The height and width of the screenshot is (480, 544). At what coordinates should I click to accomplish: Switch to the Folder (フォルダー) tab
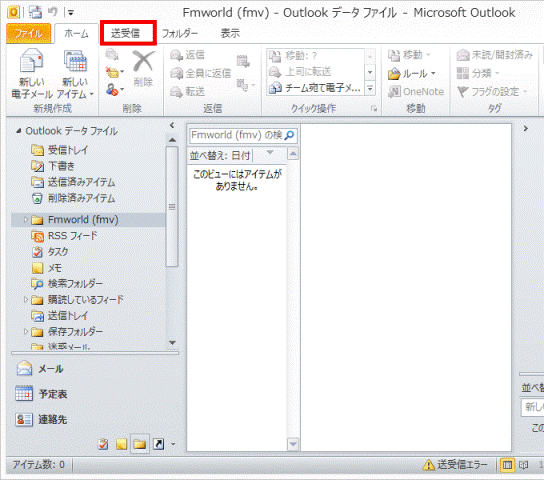tap(180, 33)
